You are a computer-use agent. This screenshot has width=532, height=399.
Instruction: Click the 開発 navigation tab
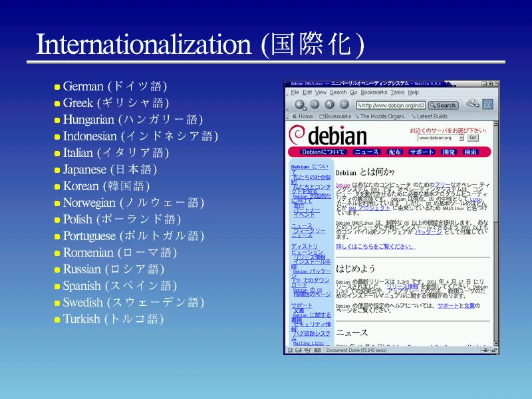448,152
